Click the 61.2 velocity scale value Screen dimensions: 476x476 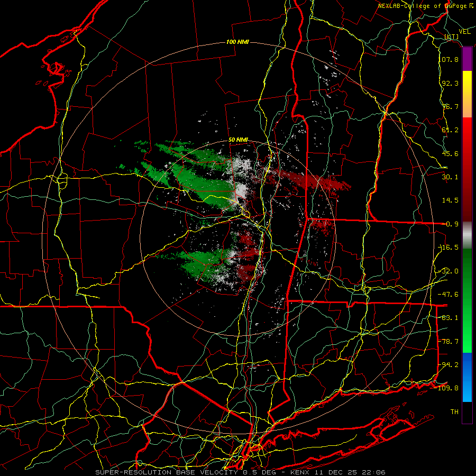click(x=450, y=130)
